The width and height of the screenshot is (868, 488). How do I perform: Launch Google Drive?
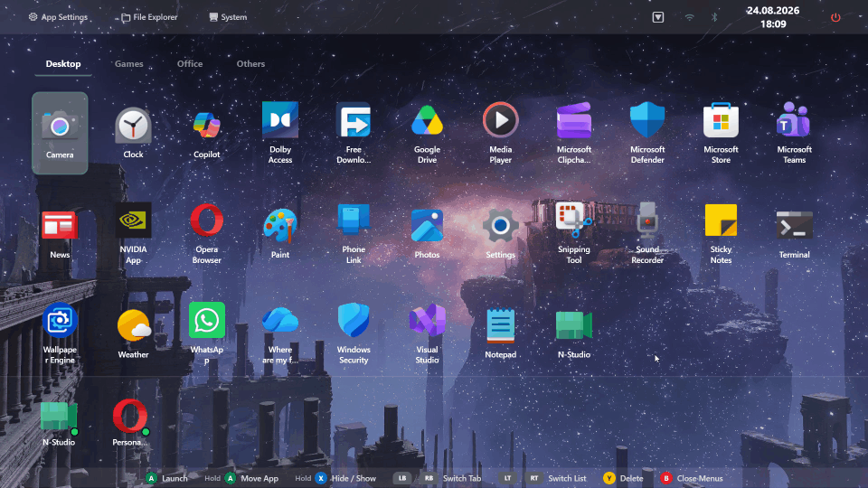(427, 134)
